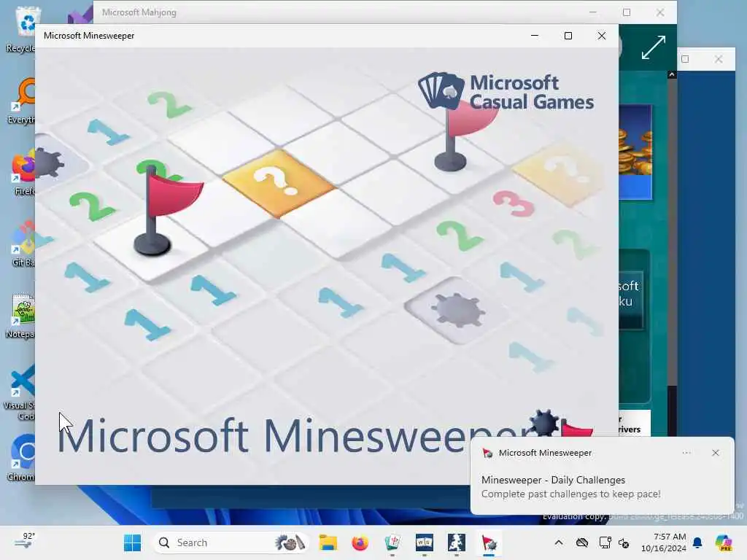The width and height of the screenshot is (747, 560).
Task: Show hidden system tray icons
Action: (559, 542)
